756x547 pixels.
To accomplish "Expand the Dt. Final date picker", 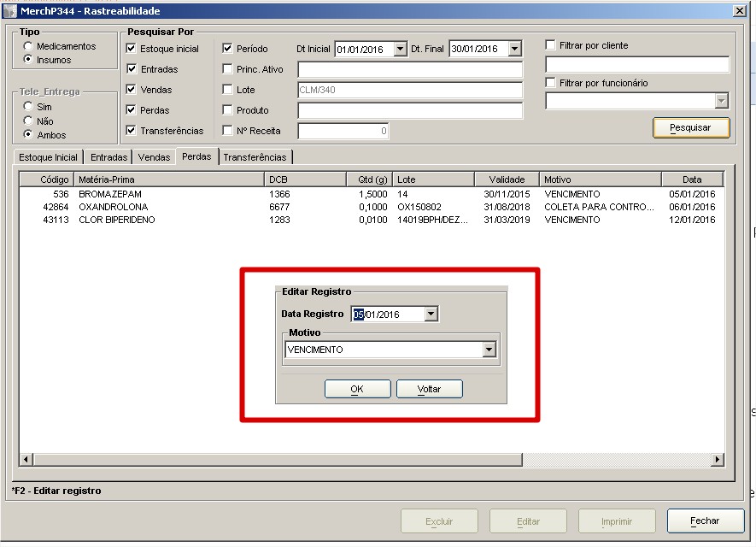I will pos(514,50).
